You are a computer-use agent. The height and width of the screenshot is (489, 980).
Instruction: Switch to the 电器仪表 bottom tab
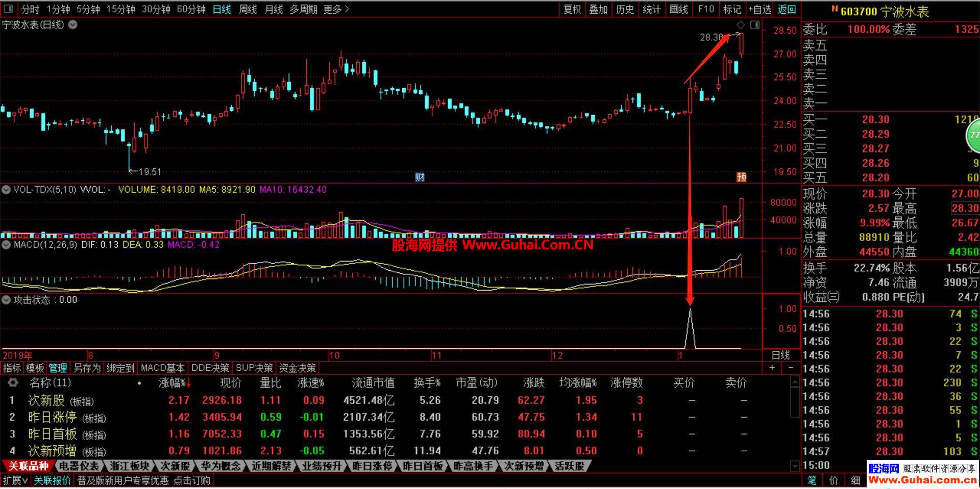pyautogui.click(x=79, y=466)
